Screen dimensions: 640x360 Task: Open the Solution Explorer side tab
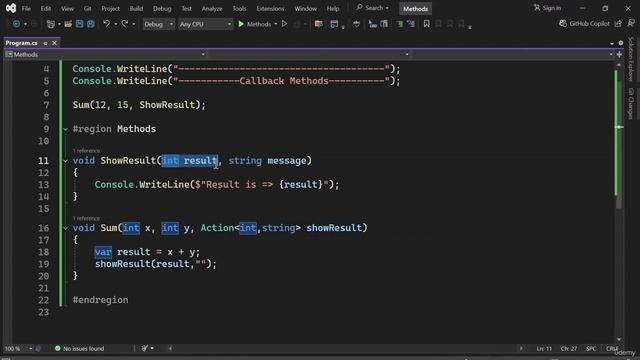pyautogui.click(x=631, y=59)
